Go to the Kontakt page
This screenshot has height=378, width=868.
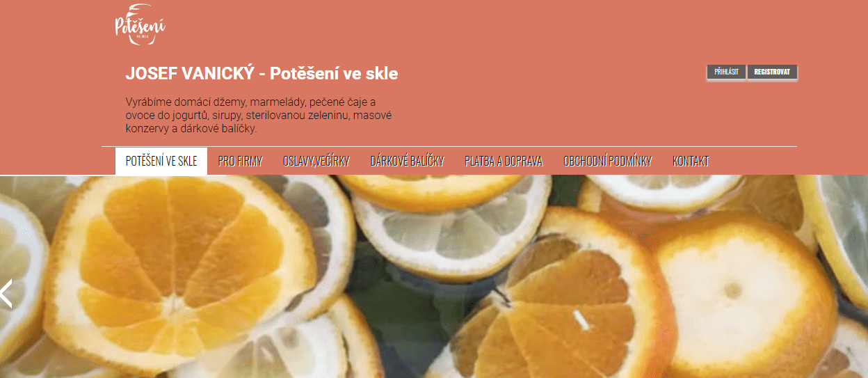[691, 162]
